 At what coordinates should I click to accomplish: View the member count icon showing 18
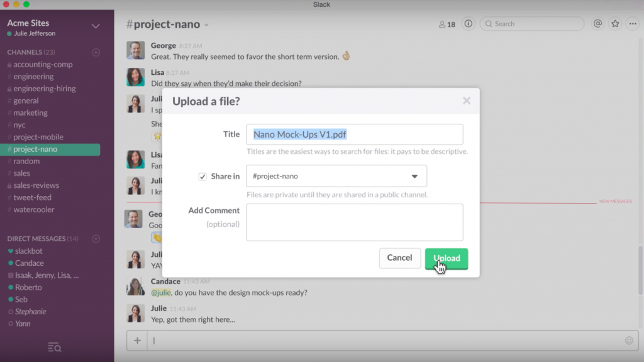447,25
